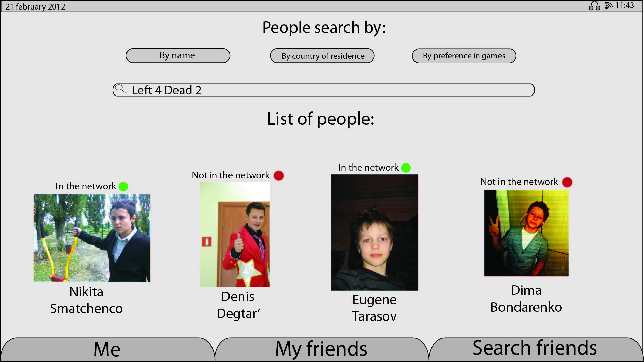This screenshot has width=644, height=362.
Task: Open the Search friends tab
Action: click(536, 349)
